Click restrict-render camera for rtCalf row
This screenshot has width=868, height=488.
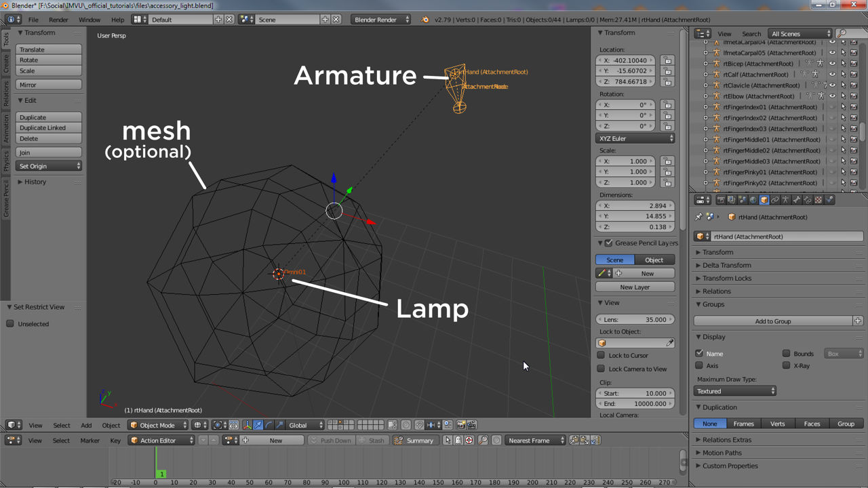(854, 75)
